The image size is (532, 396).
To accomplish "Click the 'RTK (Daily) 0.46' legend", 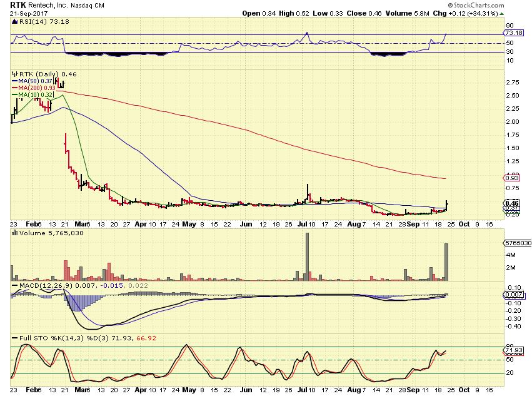I will [x=48, y=74].
